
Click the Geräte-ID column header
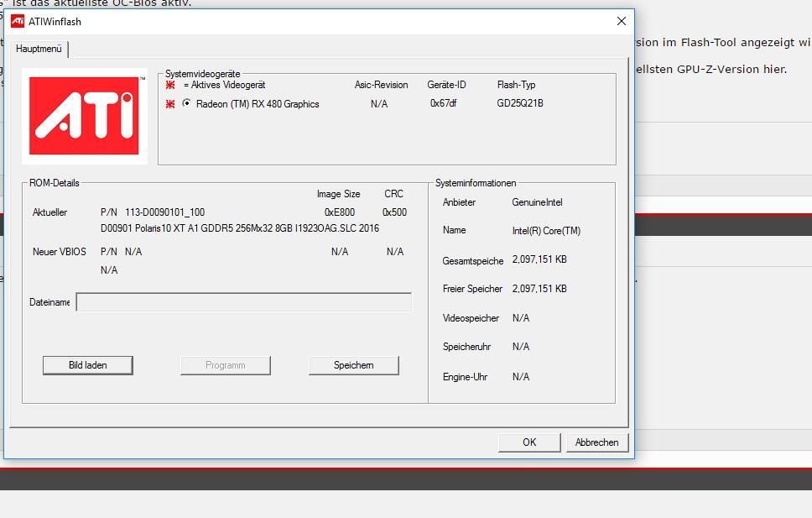(x=446, y=85)
